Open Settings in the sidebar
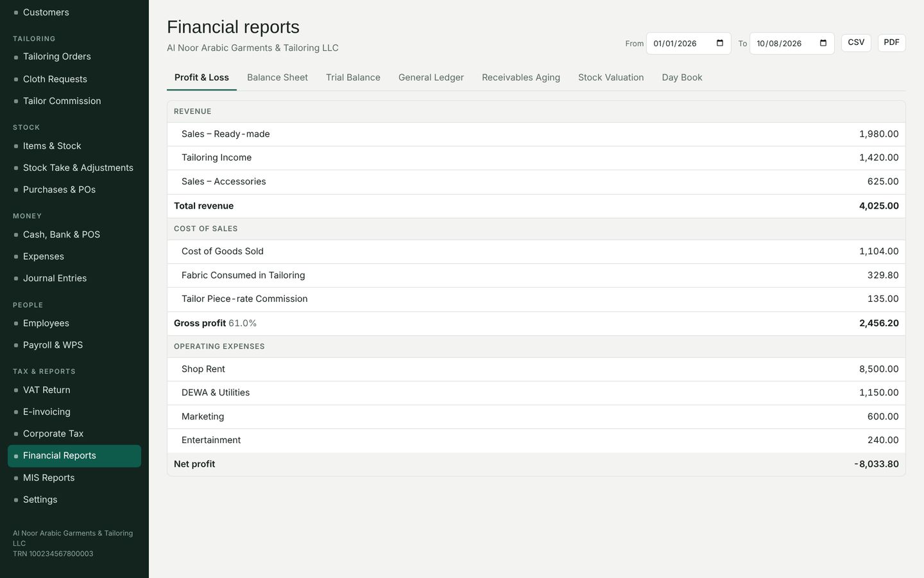Image resolution: width=924 pixels, height=578 pixels. (74, 500)
